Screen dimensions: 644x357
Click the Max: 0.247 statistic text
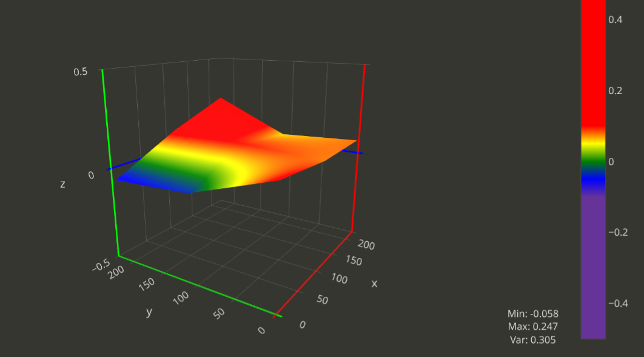pos(532,327)
